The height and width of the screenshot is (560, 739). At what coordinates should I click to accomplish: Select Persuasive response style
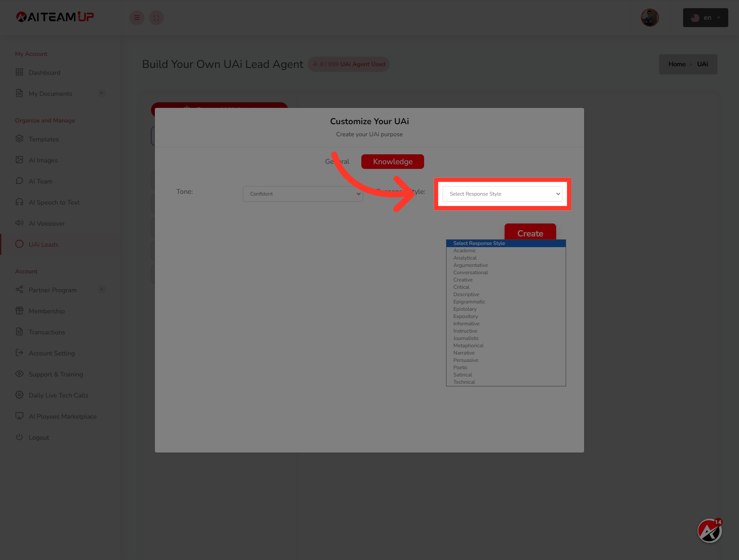click(x=506, y=360)
